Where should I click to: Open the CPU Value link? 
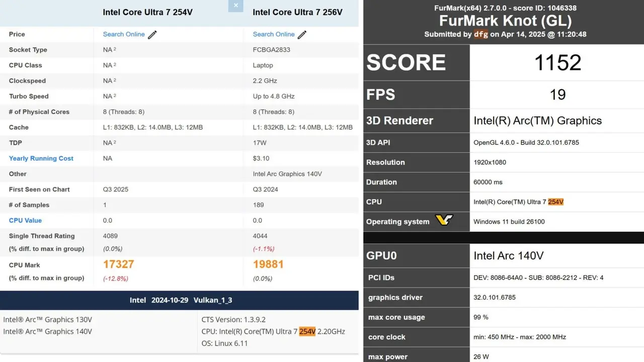pos(25,221)
